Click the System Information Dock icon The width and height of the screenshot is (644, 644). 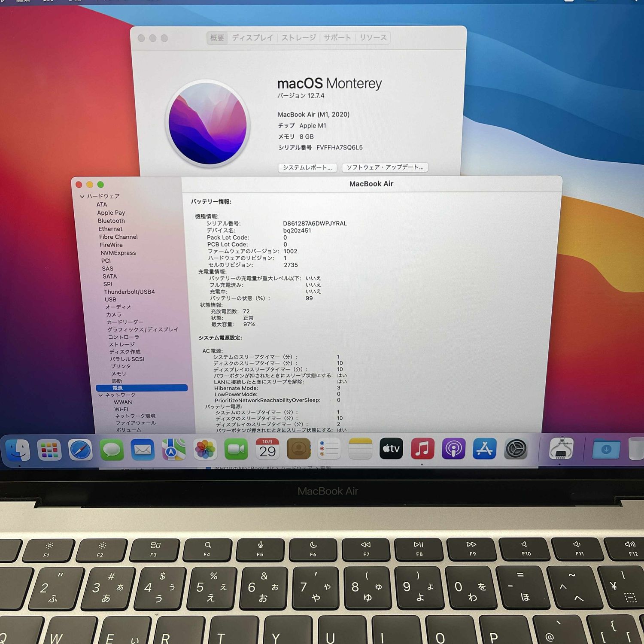[561, 449]
